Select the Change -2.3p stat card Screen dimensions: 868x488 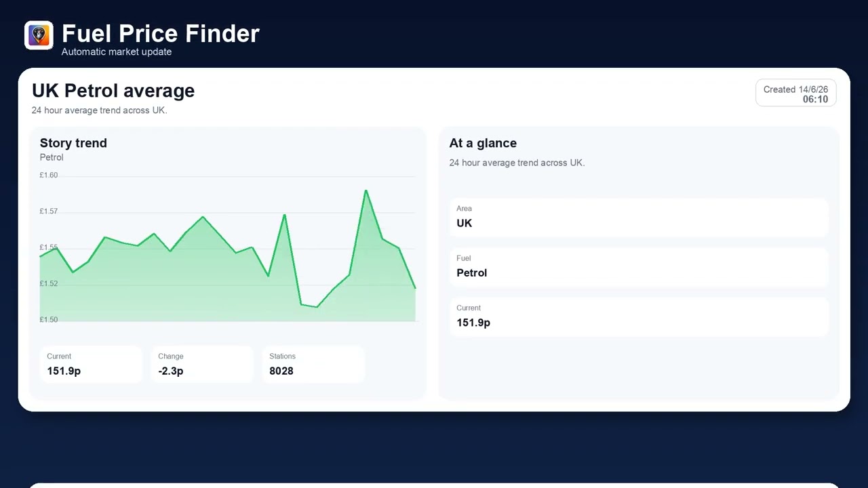pyautogui.click(x=202, y=365)
